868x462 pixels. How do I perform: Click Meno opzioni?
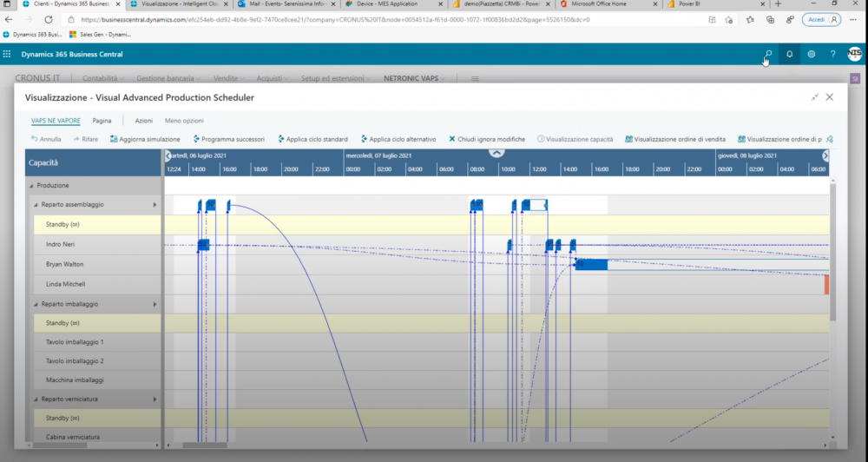pyautogui.click(x=184, y=120)
